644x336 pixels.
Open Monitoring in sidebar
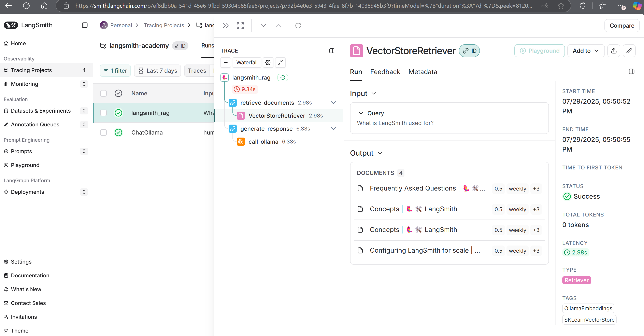point(46,84)
